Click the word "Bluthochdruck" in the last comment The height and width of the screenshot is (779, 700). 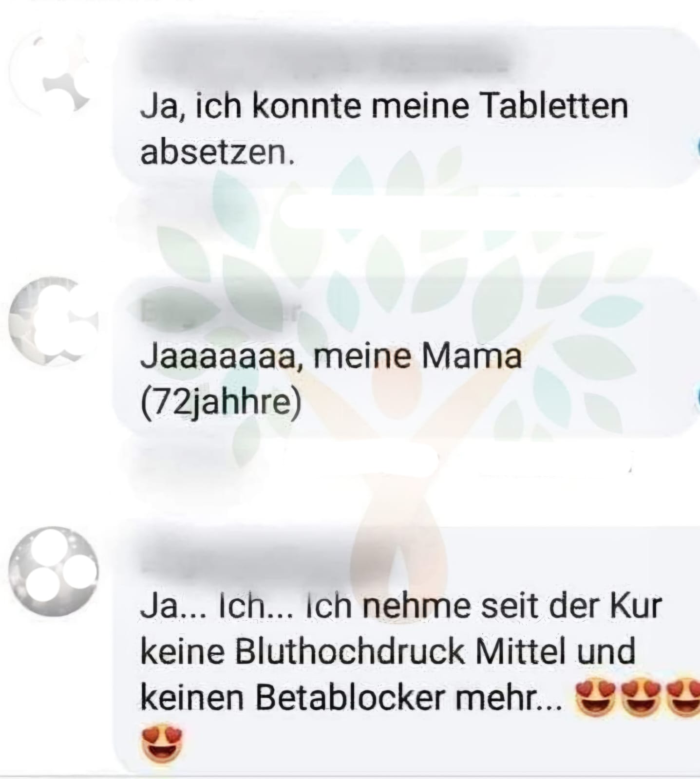[x=350, y=652]
